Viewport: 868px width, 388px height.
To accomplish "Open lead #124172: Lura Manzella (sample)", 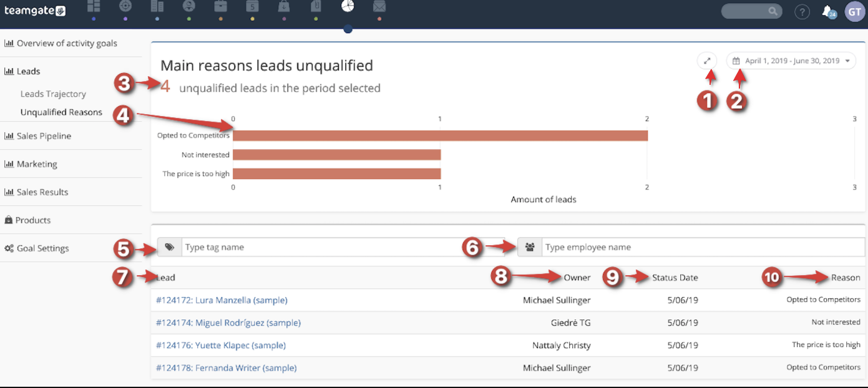I will click(222, 300).
